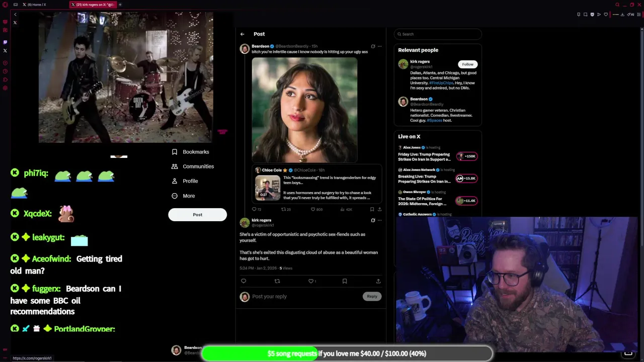Click browser tab search magnifier icon
This screenshot has height=362, width=644.
click(x=617, y=5)
